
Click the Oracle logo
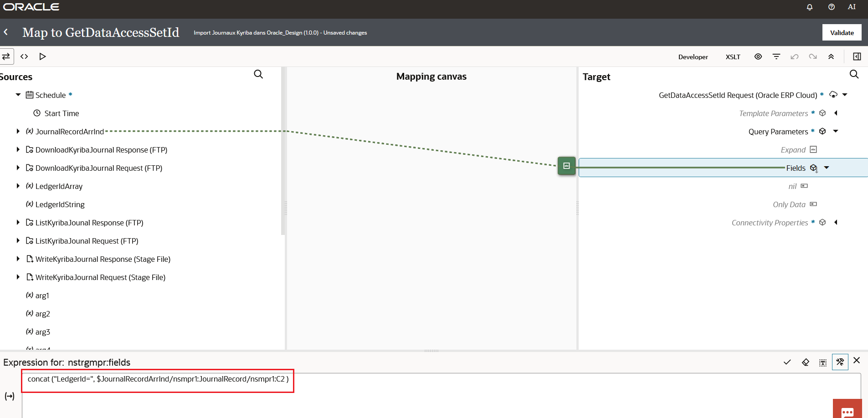point(31,7)
